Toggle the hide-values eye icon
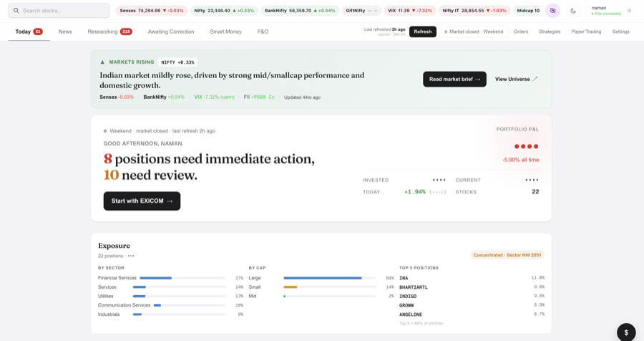Viewport: 644px width, 341px height. point(553,11)
